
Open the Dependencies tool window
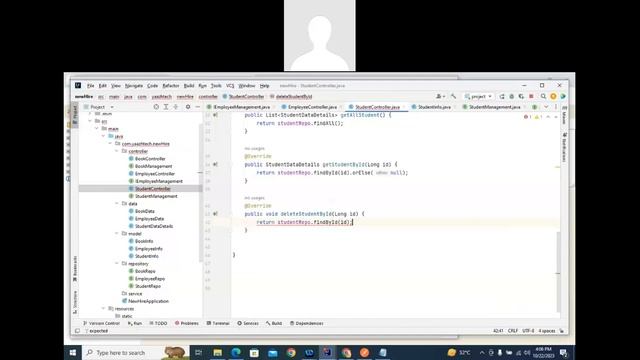(307, 323)
